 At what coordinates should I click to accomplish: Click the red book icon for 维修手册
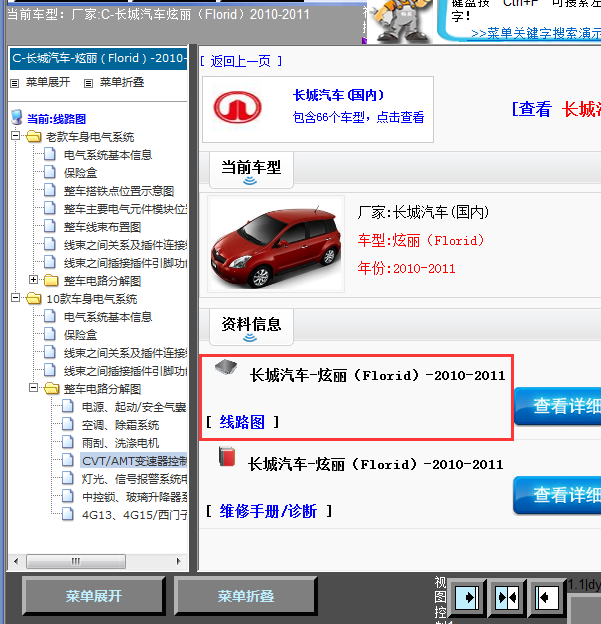pos(226,459)
